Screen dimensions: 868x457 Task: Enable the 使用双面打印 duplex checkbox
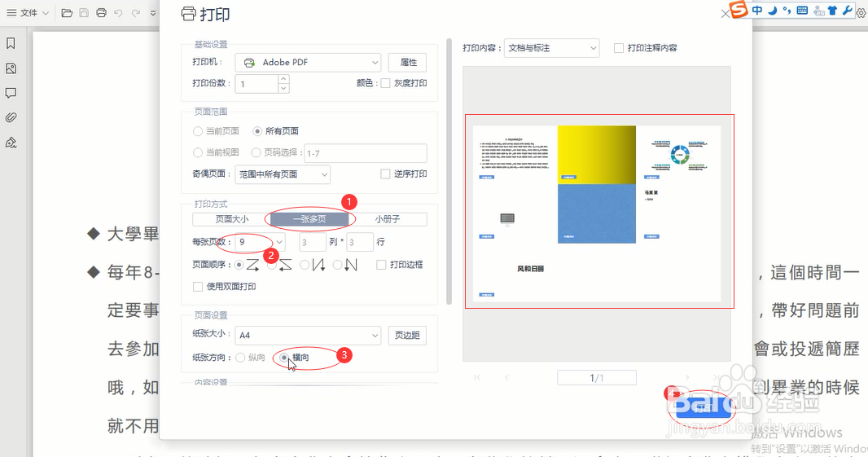[x=198, y=287]
